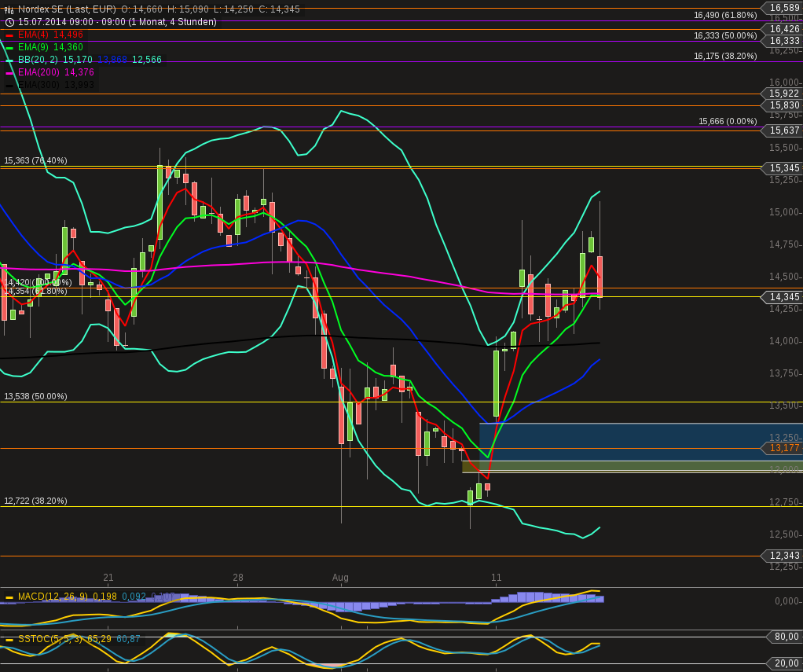Click the 13,500 price axis tick

pyautogui.click(x=785, y=406)
